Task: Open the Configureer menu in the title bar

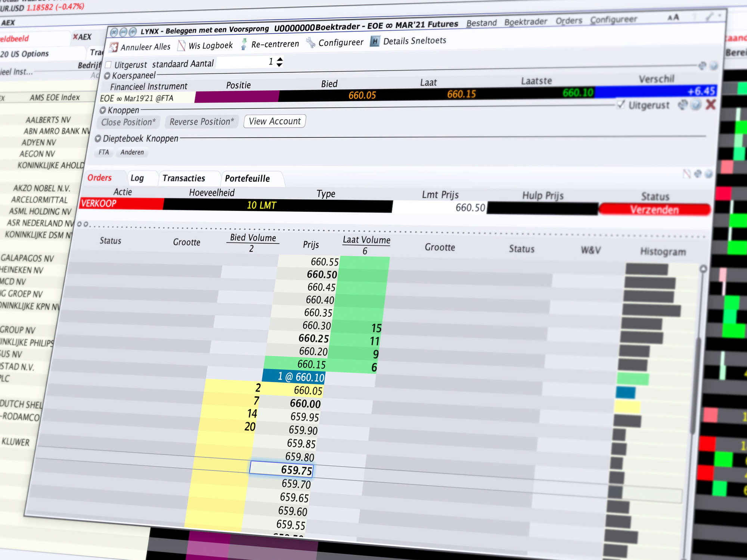Action: point(613,20)
